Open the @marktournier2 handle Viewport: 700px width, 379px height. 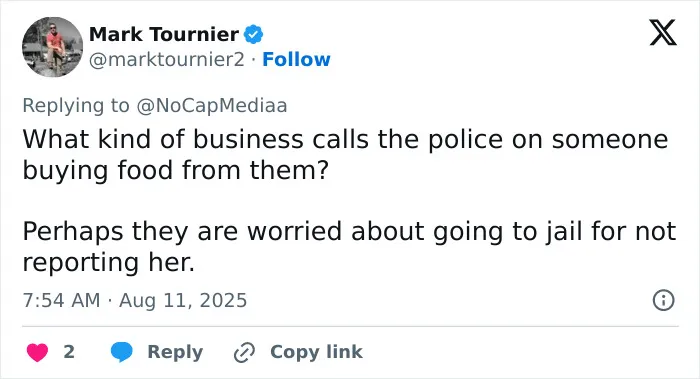coord(167,60)
